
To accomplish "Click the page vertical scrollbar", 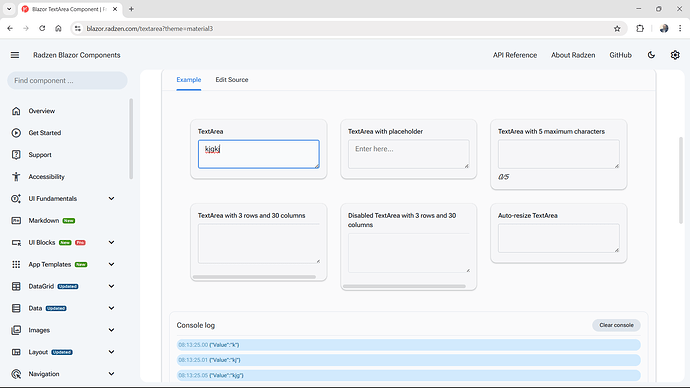I will click(x=681, y=180).
